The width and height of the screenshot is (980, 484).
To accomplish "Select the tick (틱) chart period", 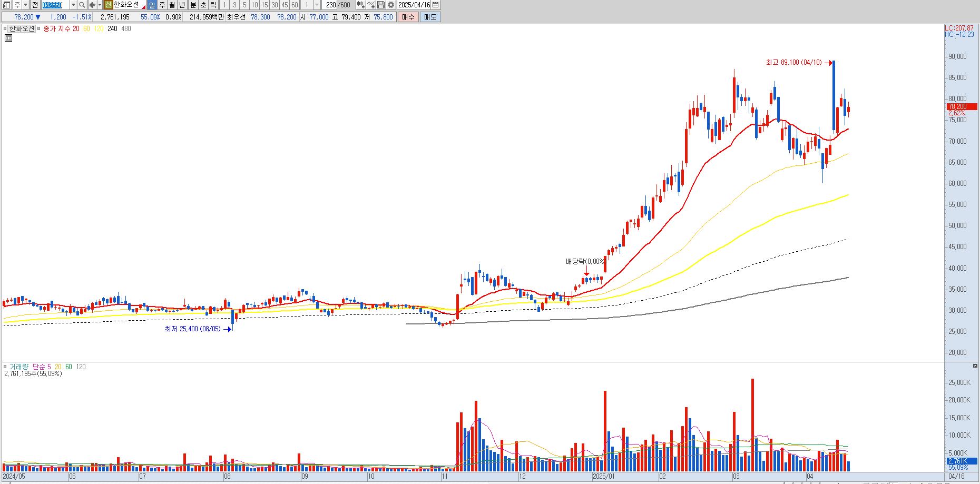I will (213, 5).
